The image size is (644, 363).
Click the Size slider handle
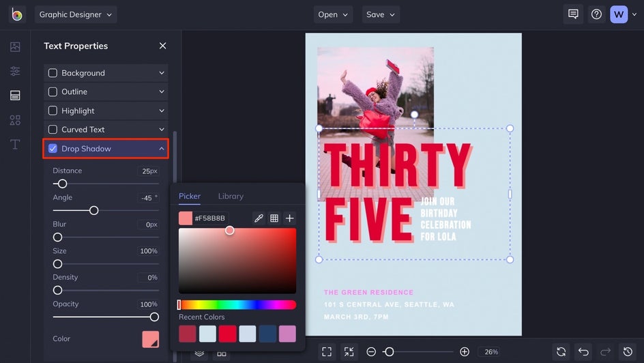[x=57, y=263]
